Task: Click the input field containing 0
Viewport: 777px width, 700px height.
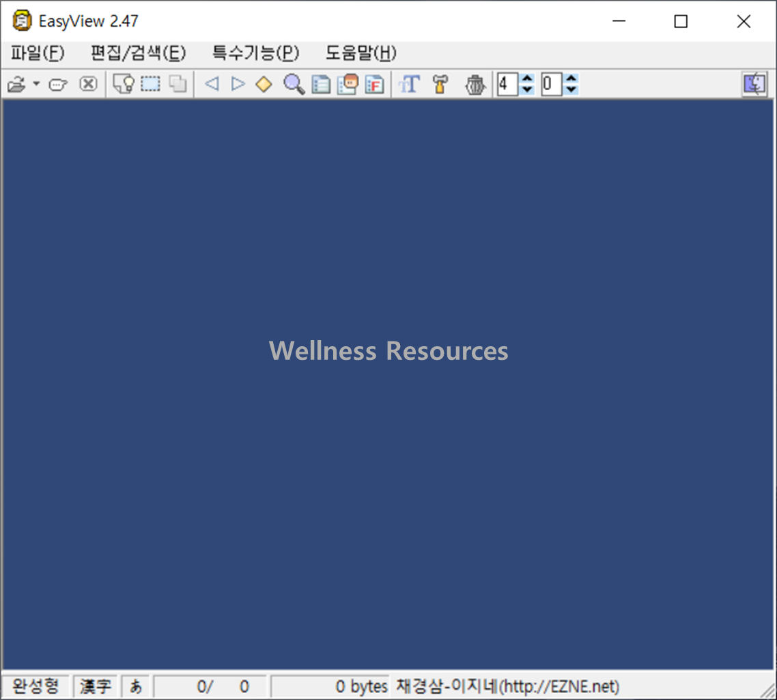Action: coord(552,84)
